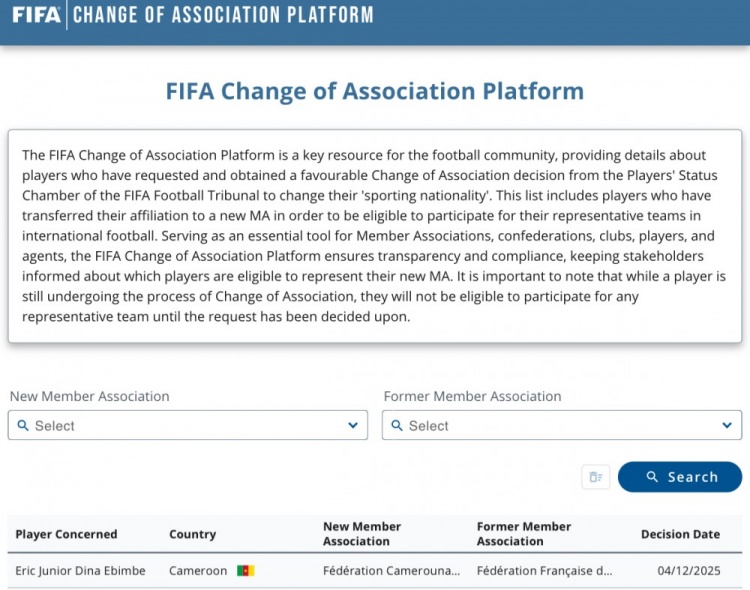The height and width of the screenshot is (590, 750).
Task: Click the FIFA logo in the header
Action: (x=36, y=15)
